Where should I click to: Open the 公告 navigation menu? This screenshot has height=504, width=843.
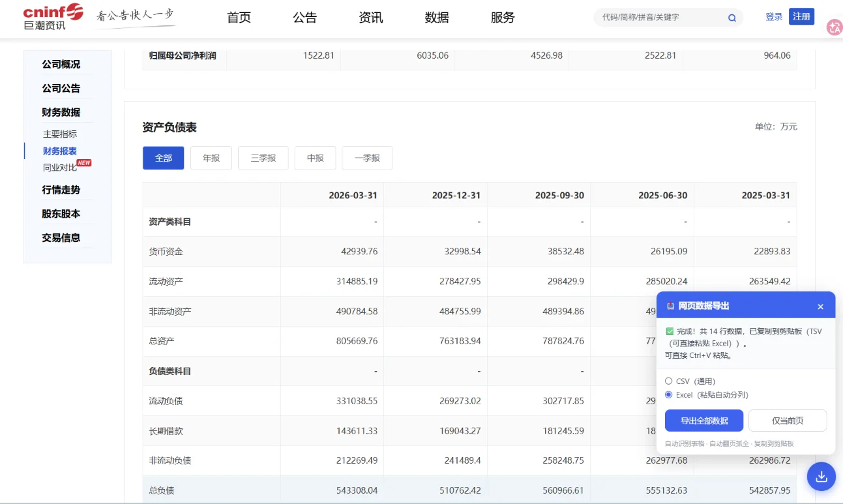coord(304,18)
